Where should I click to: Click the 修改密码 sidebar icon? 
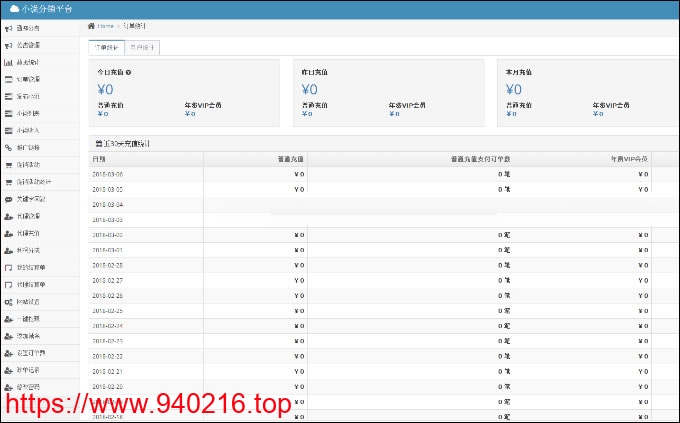pyautogui.click(x=8, y=387)
